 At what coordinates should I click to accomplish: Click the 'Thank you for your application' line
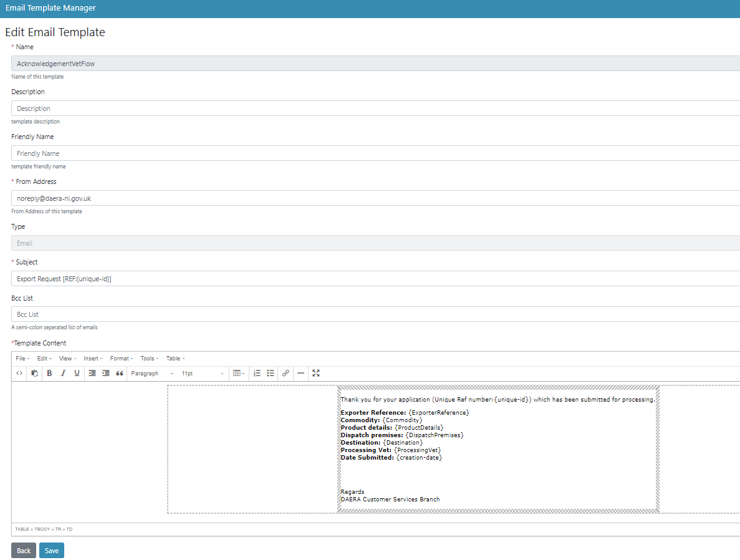pyautogui.click(x=498, y=400)
